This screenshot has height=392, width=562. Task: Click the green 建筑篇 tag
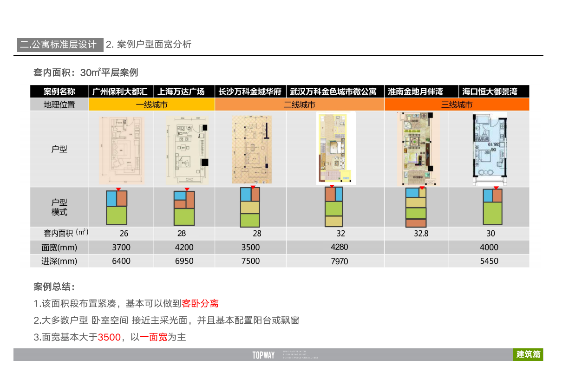click(528, 354)
